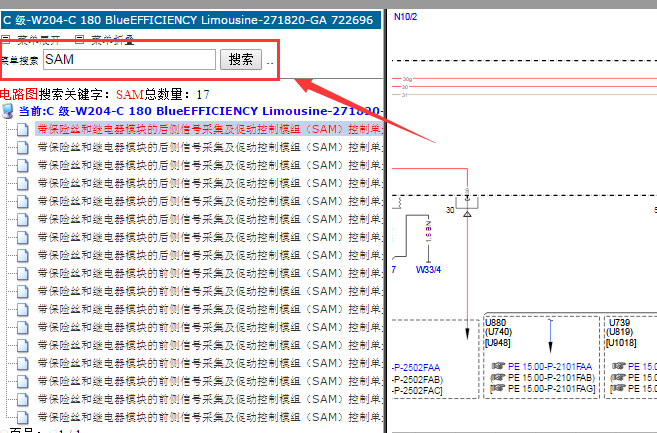The height and width of the screenshot is (433, 657).
Task: Open the last 后侧 SAM control unit row
Action: [x=210, y=255]
